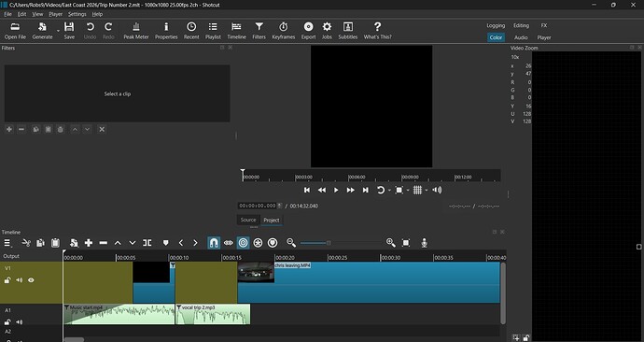Open the Settings menu
Viewport: 644px width, 342px height.
[77, 14]
